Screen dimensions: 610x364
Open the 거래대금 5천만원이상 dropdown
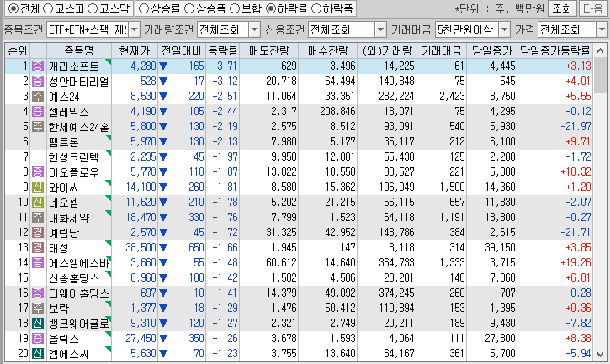click(x=504, y=29)
